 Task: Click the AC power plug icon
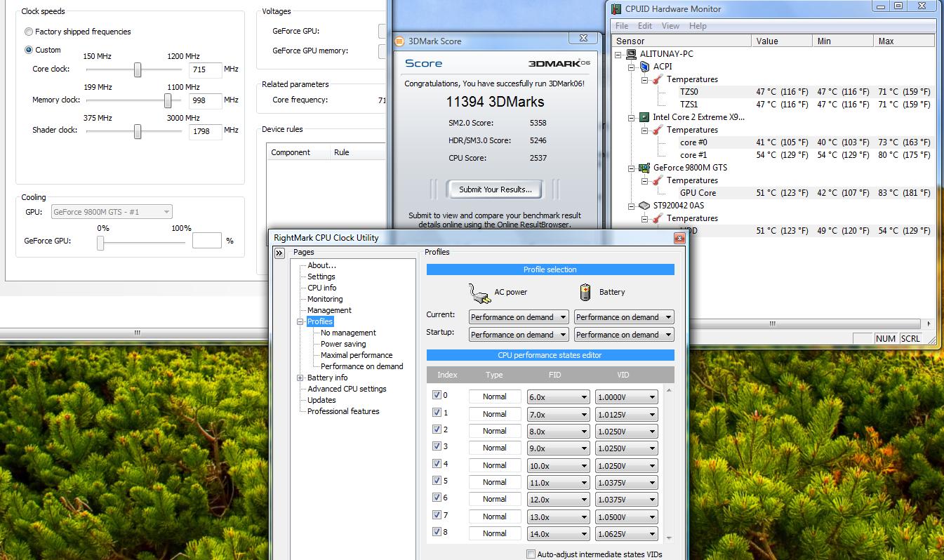click(x=480, y=293)
